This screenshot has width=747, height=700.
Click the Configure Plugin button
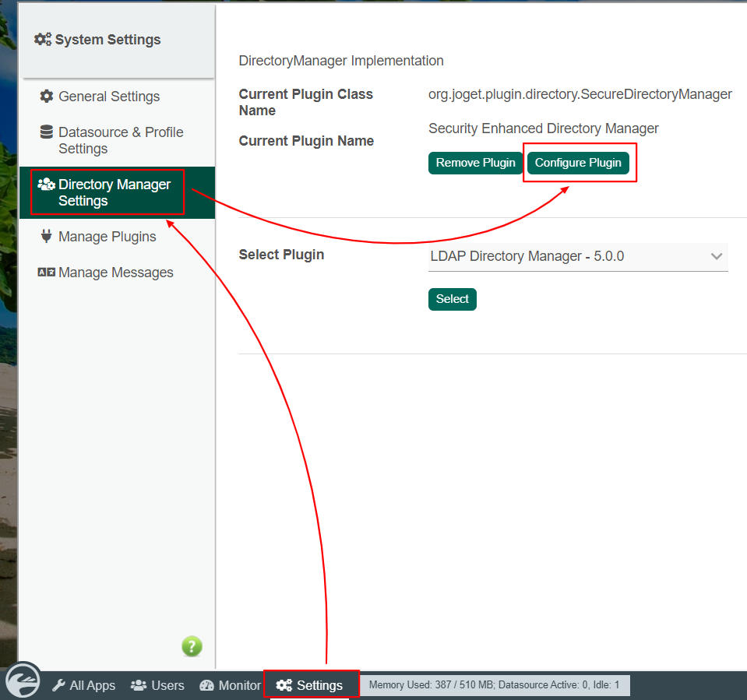(578, 163)
